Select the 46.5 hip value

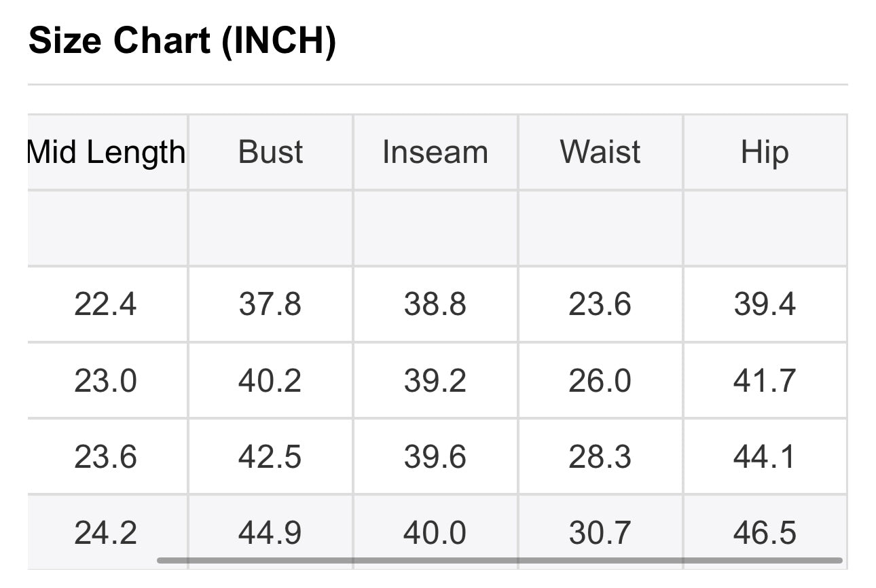(x=765, y=532)
